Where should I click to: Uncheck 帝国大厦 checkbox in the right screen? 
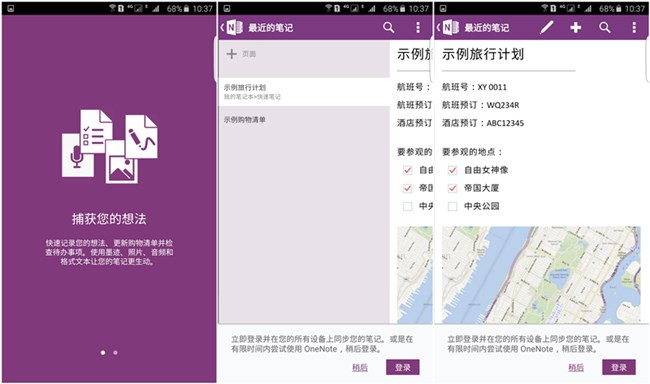tap(453, 188)
